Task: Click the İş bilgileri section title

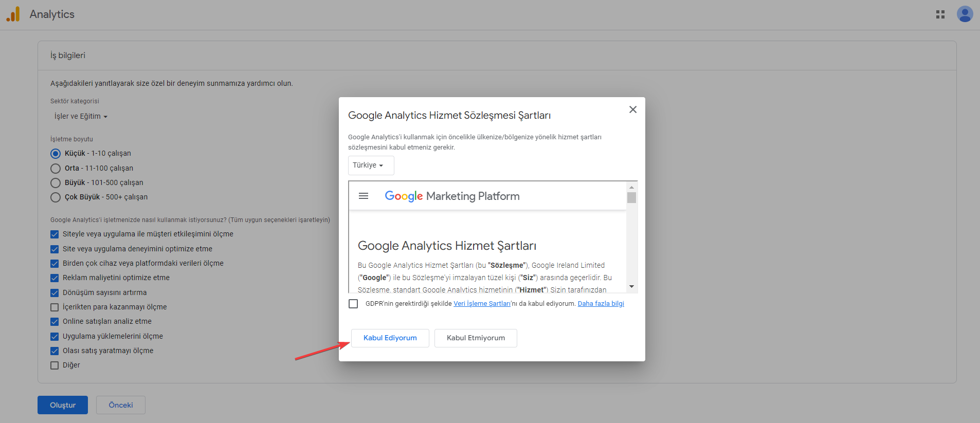Action: click(68, 56)
